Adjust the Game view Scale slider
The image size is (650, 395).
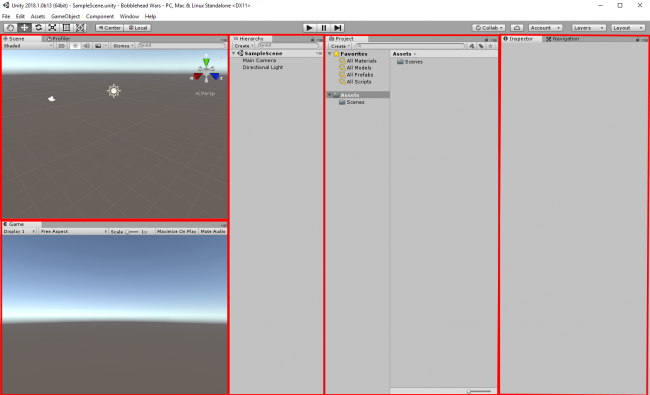pos(132,232)
